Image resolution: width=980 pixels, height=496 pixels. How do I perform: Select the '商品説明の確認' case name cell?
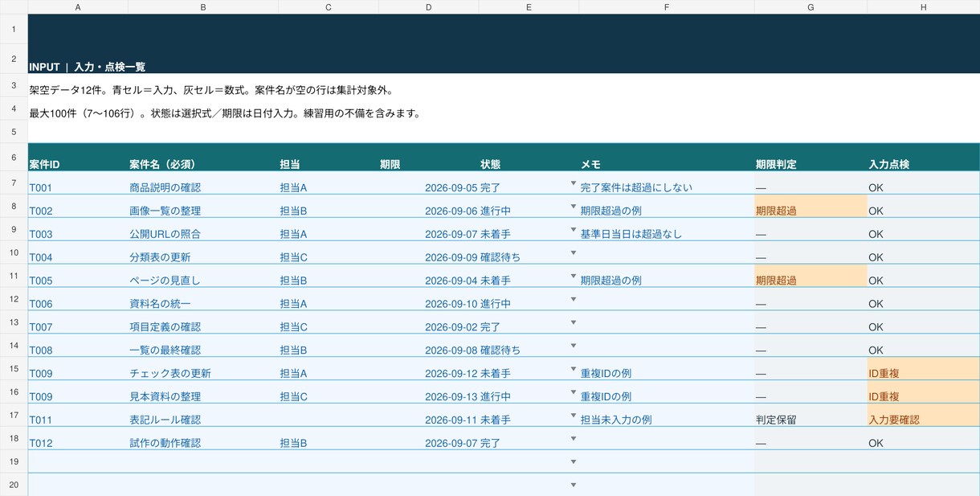[x=203, y=183]
